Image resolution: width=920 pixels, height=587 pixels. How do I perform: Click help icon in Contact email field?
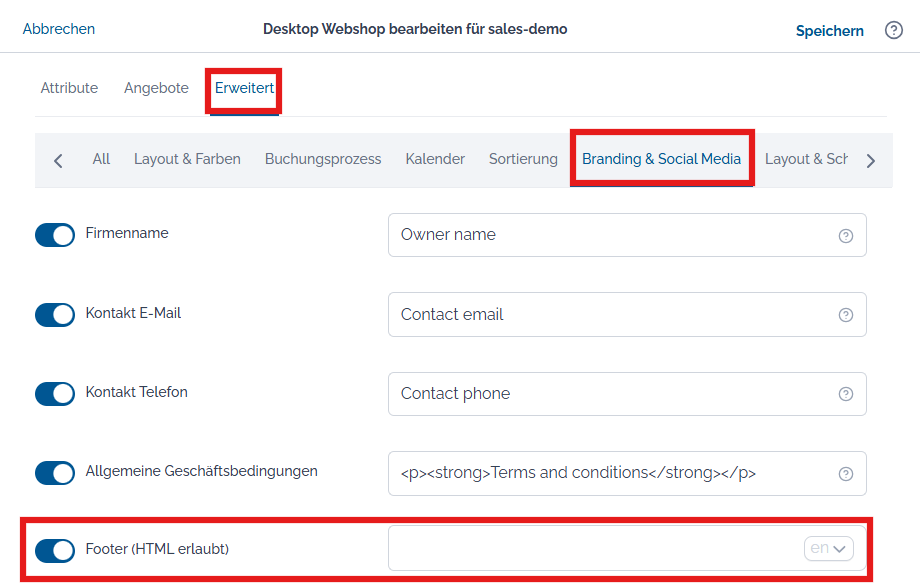[x=845, y=315]
